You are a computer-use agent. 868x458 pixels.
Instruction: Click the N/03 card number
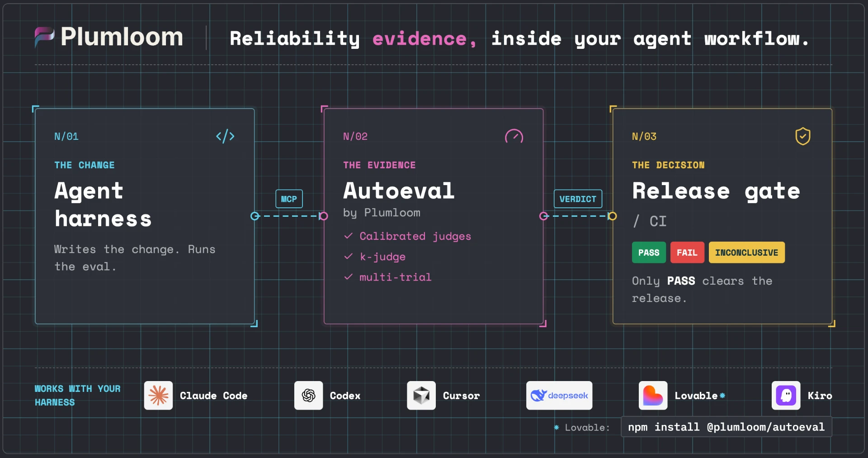point(644,136)
